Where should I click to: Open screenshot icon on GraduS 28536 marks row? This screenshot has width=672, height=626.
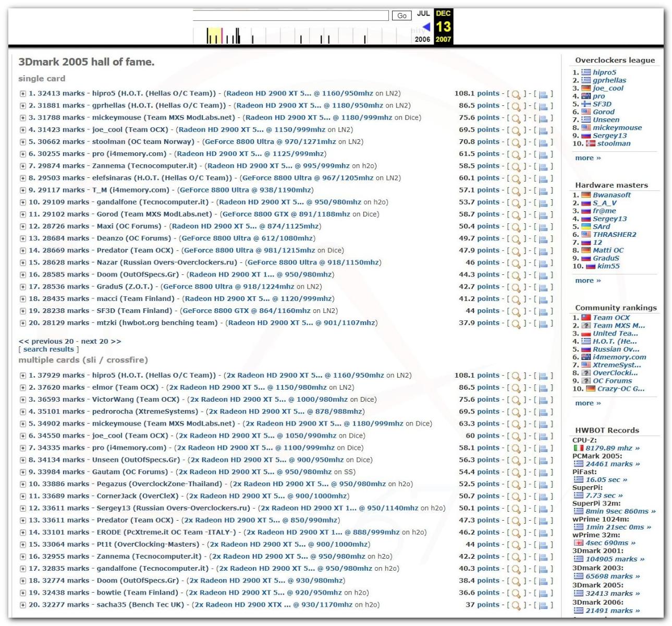543,287
